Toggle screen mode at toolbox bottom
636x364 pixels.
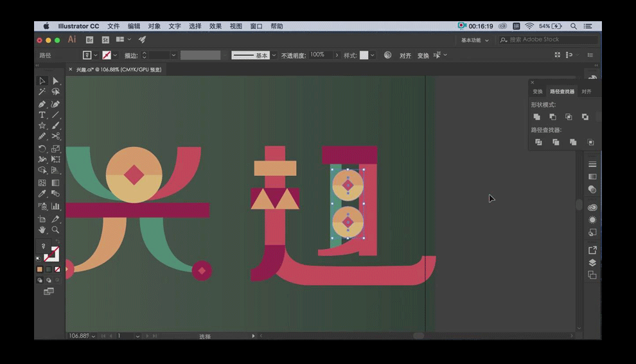tap(49, 291)
